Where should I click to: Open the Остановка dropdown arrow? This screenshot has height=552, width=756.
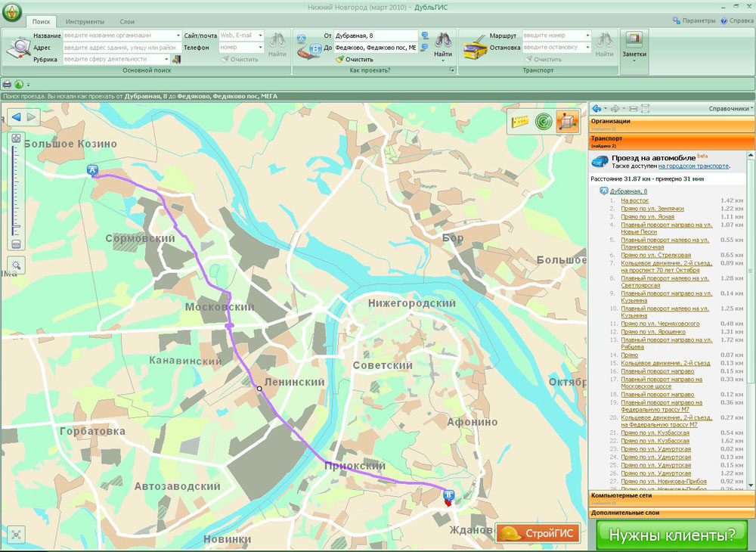coord(587,47)
